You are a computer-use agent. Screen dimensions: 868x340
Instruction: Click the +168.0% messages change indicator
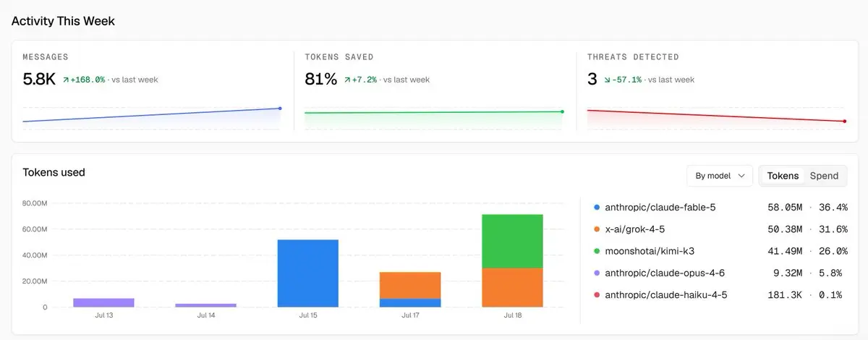click(84, 80)
